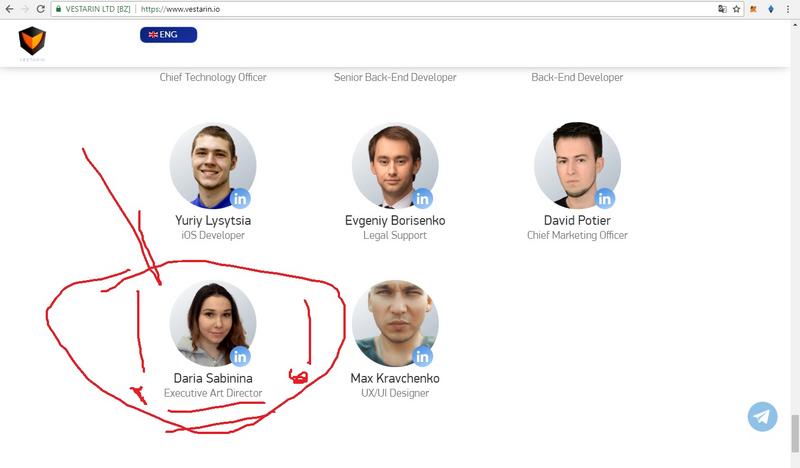
Task: Go back to the previous page
Action: tap(10, 9)
